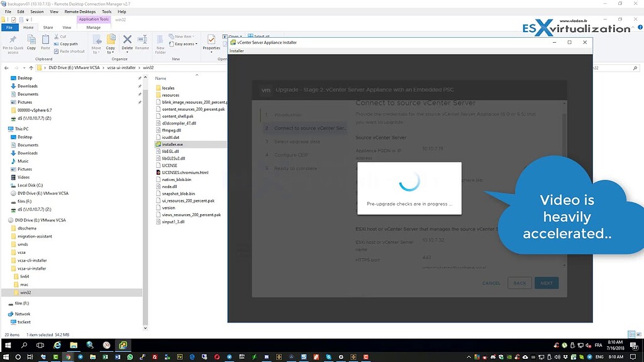644x362 pixels.
Task: Click the pre-upgrade checks progress spinner
Action: coord(409,181)
